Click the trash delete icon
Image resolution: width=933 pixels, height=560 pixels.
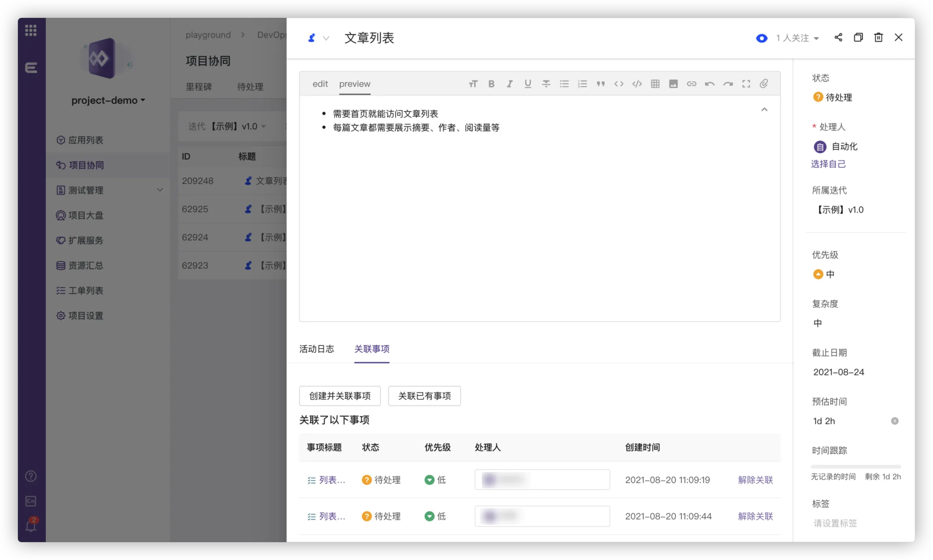[x=878, y=37]
